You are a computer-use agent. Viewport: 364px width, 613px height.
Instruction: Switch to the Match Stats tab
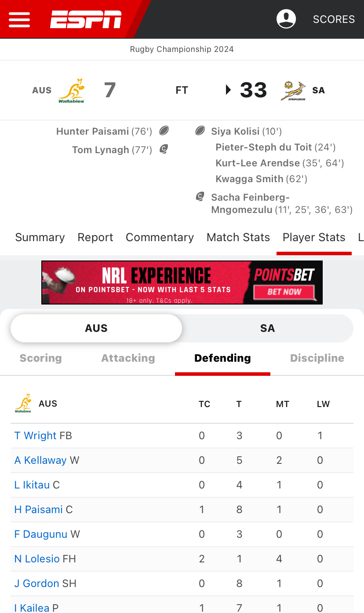[238, 237]
